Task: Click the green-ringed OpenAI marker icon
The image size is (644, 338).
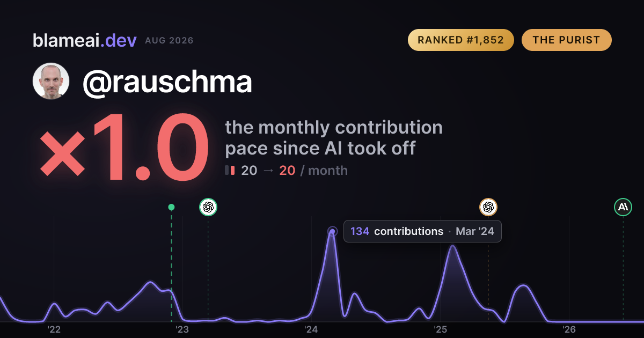Action: pyautogui.click(x=208, y=207)
